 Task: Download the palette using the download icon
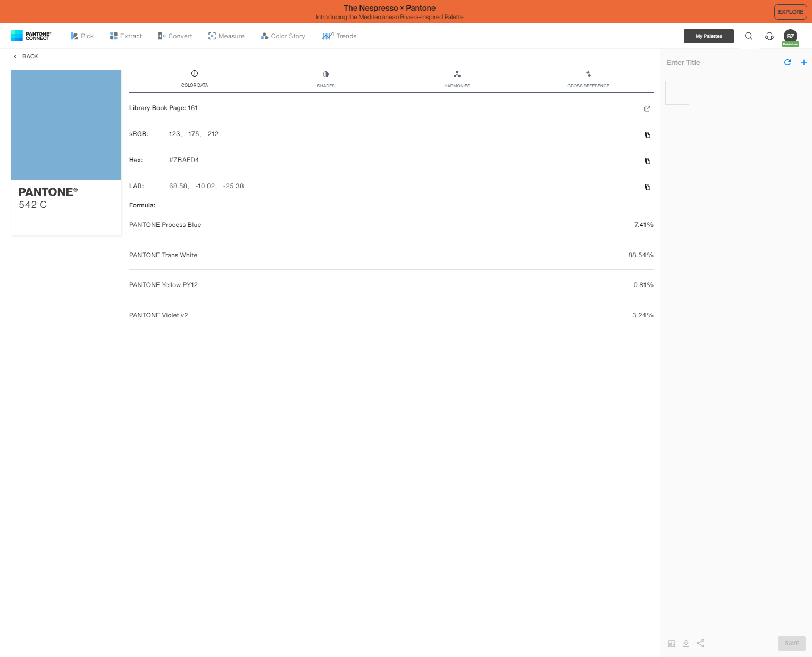click(686, 643)
